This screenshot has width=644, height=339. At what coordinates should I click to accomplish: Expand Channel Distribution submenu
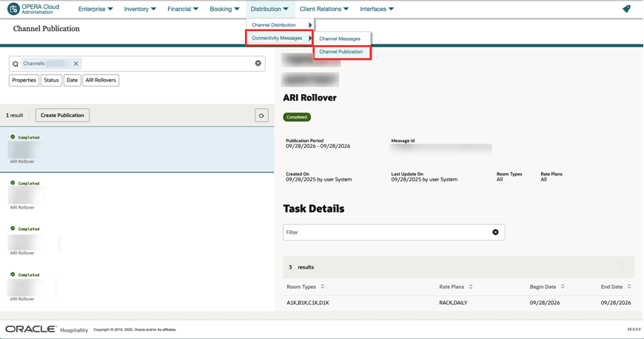point(281,25)
